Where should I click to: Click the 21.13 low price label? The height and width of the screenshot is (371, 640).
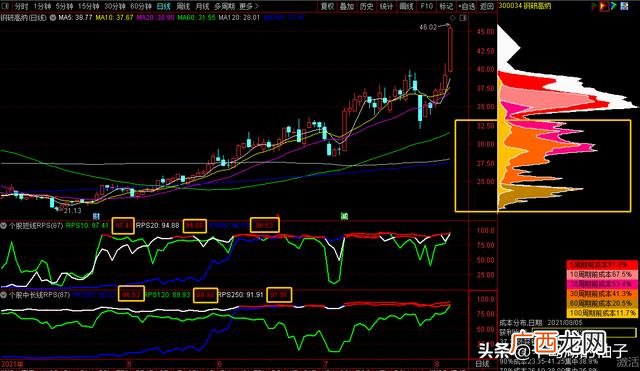(73, 211)
